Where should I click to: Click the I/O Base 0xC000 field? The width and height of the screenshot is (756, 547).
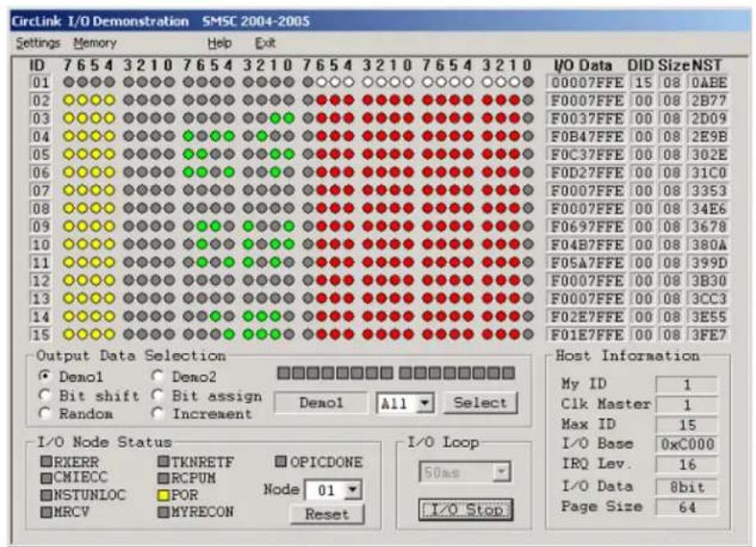point(686,444)
